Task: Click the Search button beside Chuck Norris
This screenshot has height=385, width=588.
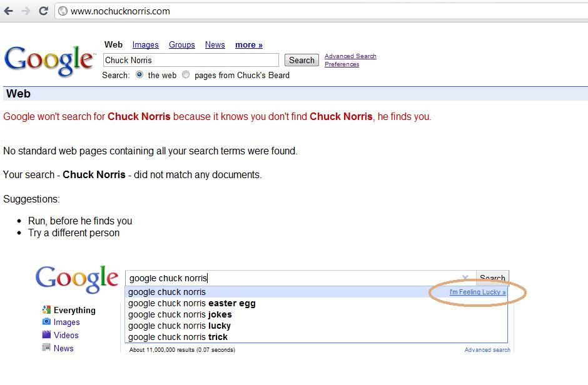Action: [302, 60]
